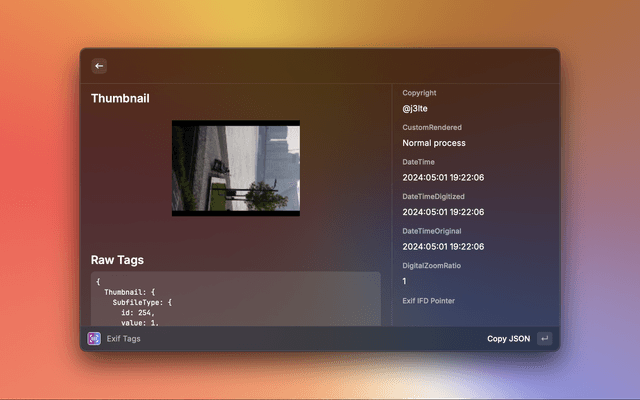Open the photo thumbnail preview
The image size is (640, 400).
click(x=235, y=168)
